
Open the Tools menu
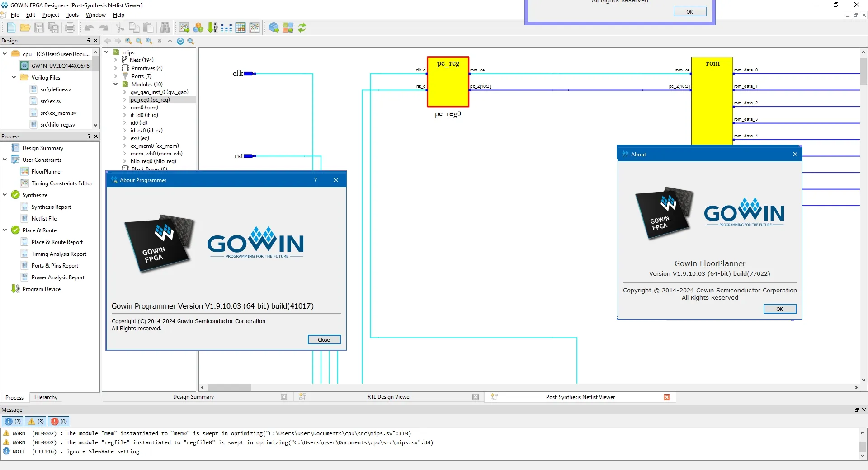coord(72,15)
